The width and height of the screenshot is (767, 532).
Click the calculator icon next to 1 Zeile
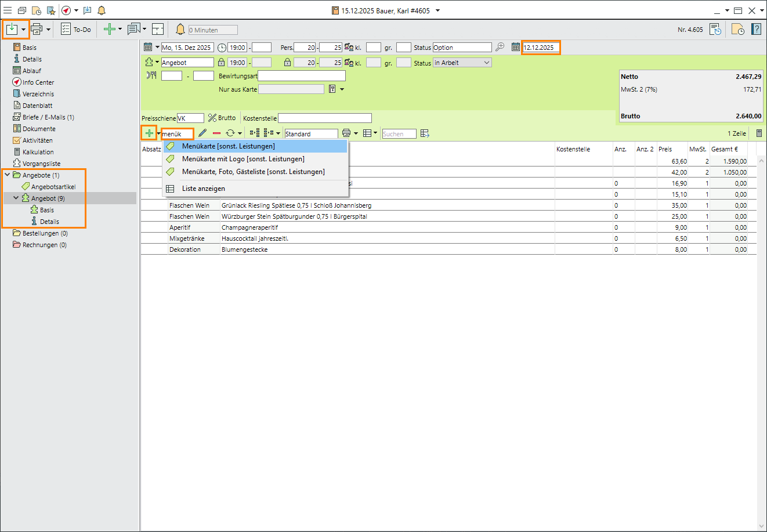click(x=759, y=133)
